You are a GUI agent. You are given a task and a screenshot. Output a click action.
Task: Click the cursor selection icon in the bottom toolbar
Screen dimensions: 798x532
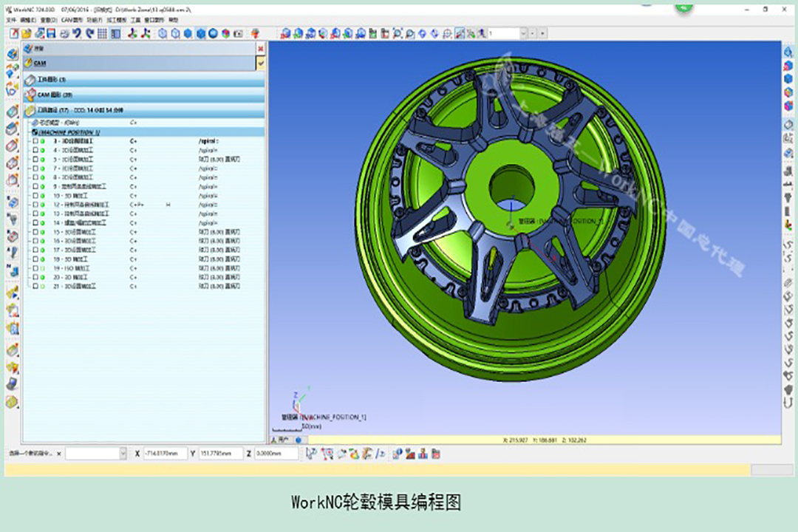coord(312,454)
